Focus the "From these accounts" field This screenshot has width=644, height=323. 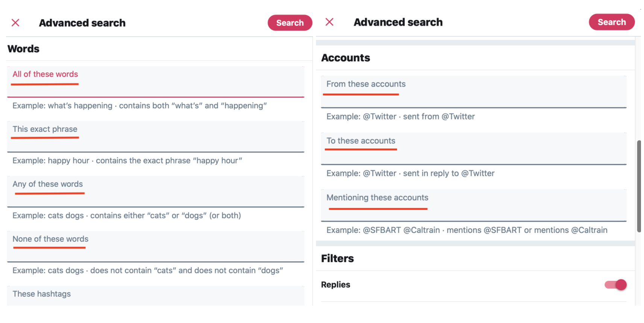tap(473, 92)
